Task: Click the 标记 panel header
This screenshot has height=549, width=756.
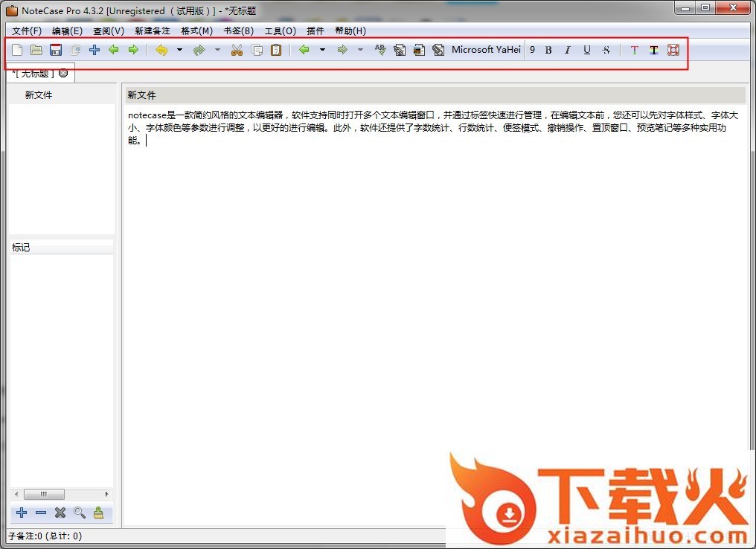Action: tap(61, 247)
